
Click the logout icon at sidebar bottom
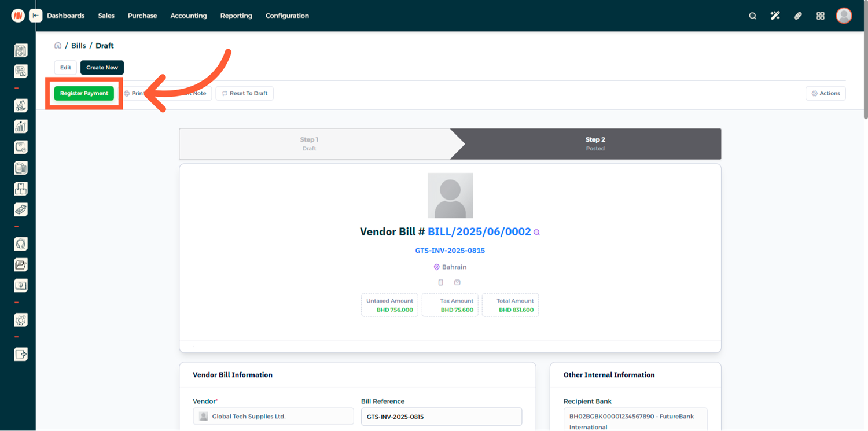[21, 354]
